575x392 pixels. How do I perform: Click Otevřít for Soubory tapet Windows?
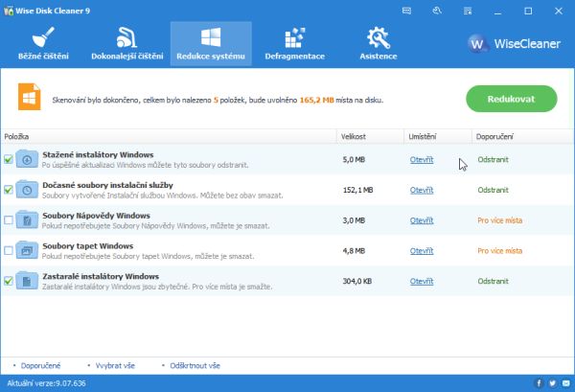point(422,251)
